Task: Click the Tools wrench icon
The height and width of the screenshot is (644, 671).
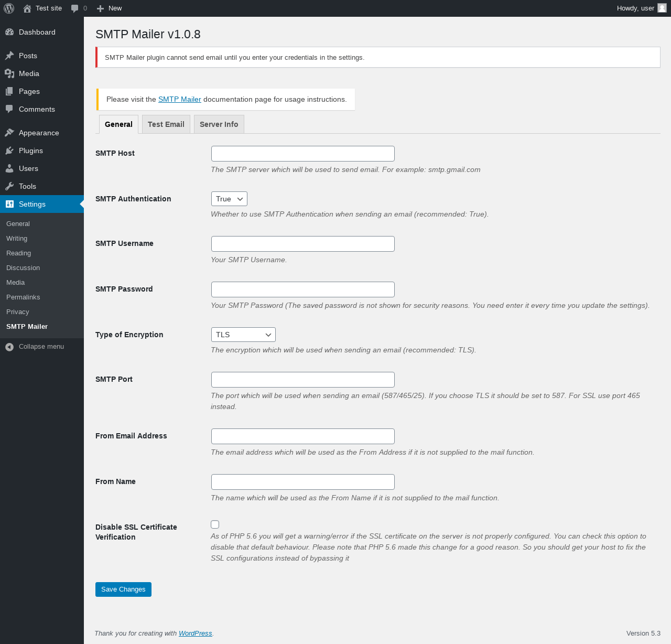Action: [9, 186]
